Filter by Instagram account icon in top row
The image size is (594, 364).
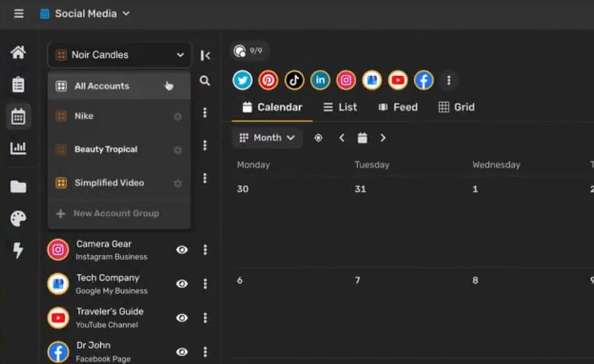(x=346, y=80)
